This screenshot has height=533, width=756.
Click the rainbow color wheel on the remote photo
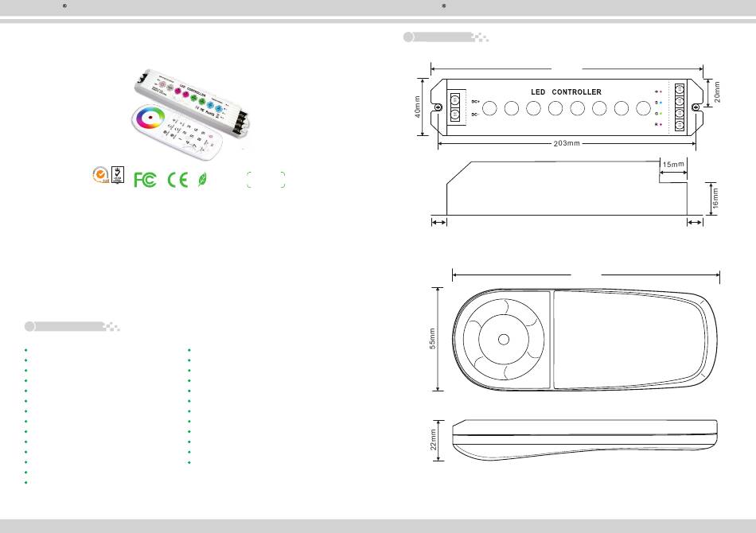[x=150, y=118]
